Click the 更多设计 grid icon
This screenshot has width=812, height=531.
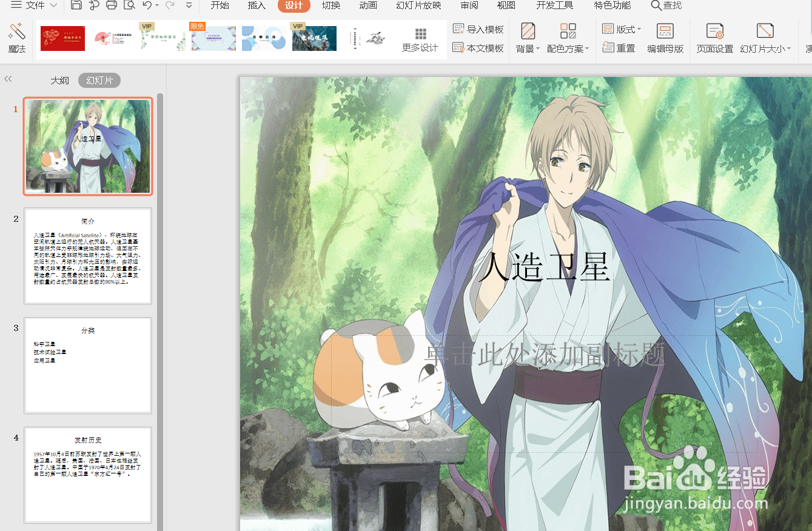point(420,34)
